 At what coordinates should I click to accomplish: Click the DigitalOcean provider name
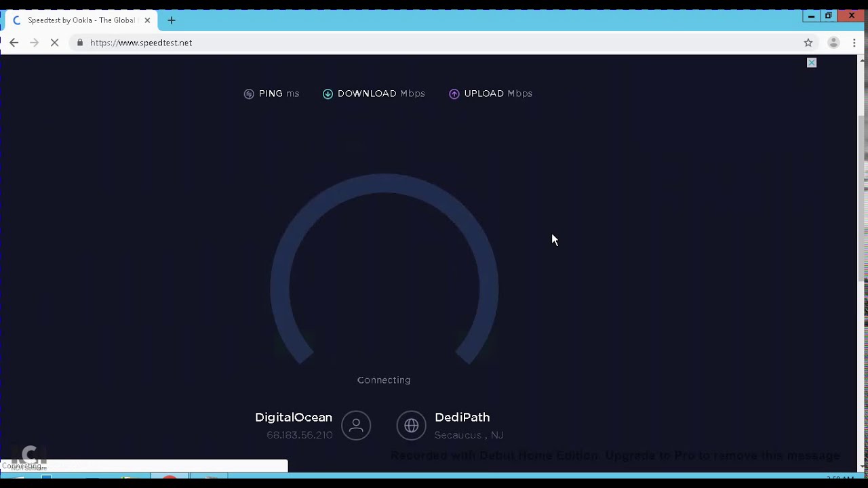pyautogui.click(x=294, y=418)
